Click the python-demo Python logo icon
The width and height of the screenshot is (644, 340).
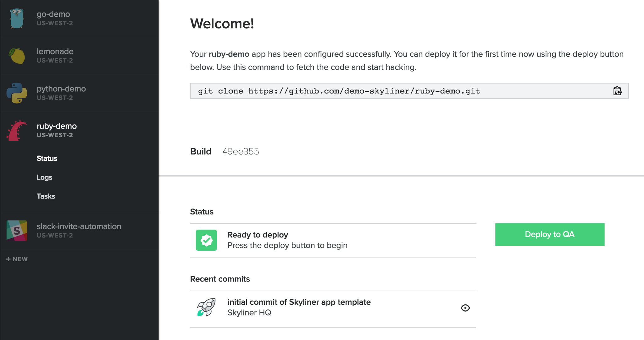pos(17,93)
